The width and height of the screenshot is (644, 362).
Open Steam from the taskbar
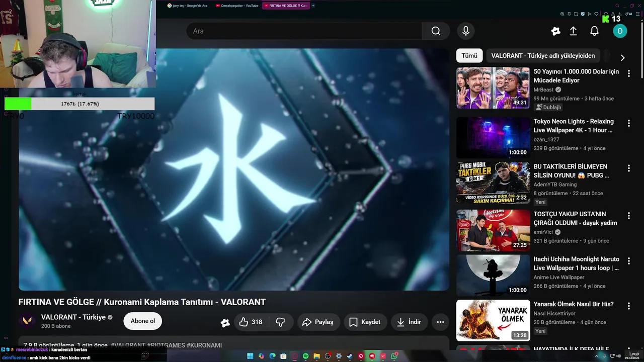coord(350,356)
